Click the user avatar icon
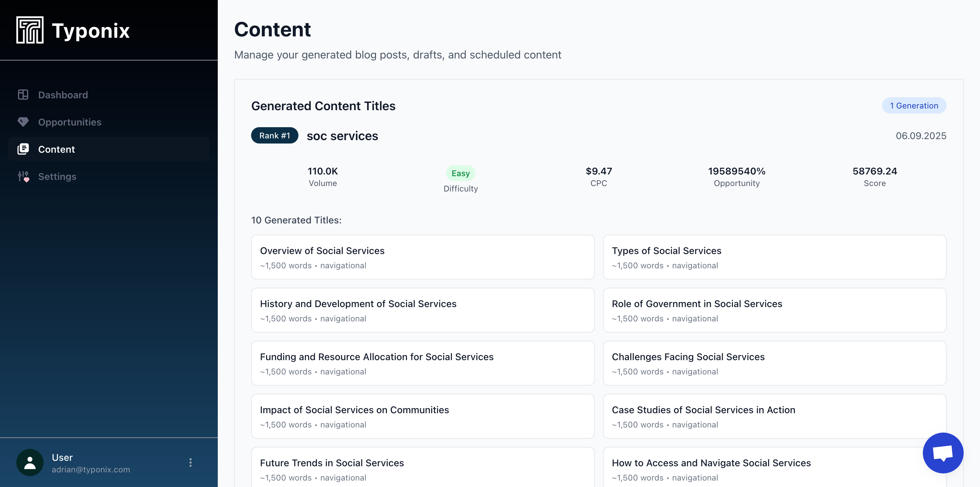This screenshot has height=487, width=980. [30, 462]
